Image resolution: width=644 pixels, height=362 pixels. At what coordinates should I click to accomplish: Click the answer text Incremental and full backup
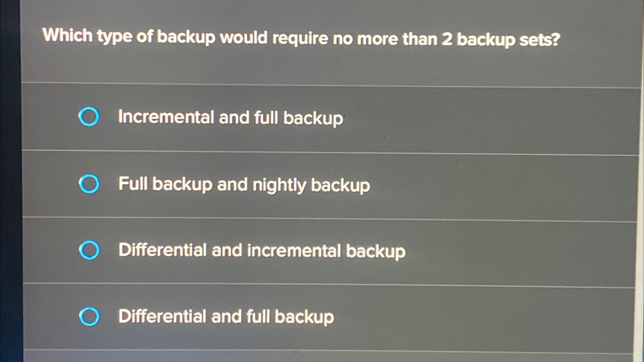pyautogui.click(x=230, y=118)
